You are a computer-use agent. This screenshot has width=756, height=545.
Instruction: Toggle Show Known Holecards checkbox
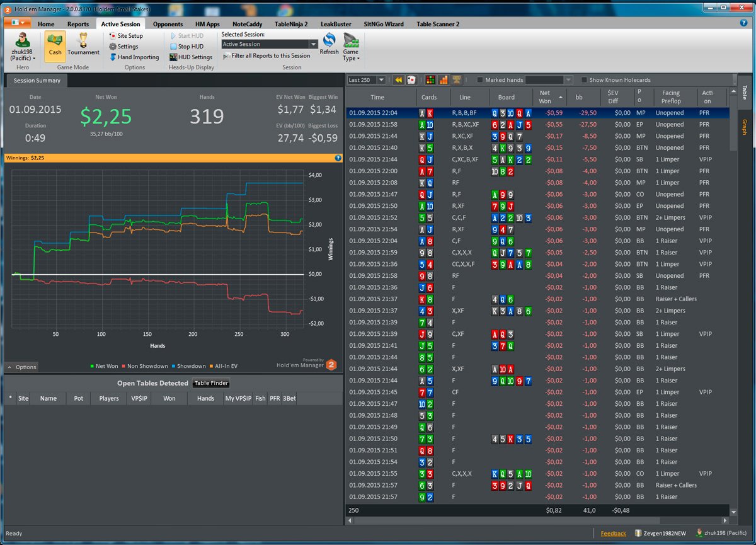(x=585, y=80)
